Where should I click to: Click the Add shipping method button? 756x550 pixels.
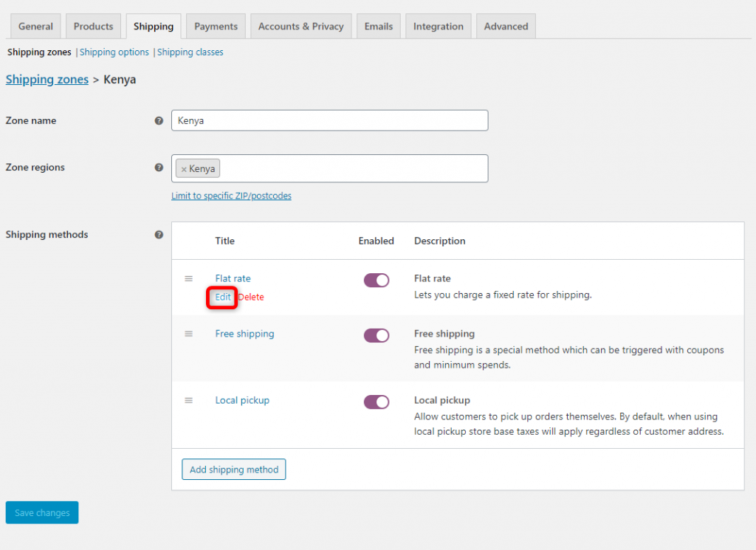233,469
